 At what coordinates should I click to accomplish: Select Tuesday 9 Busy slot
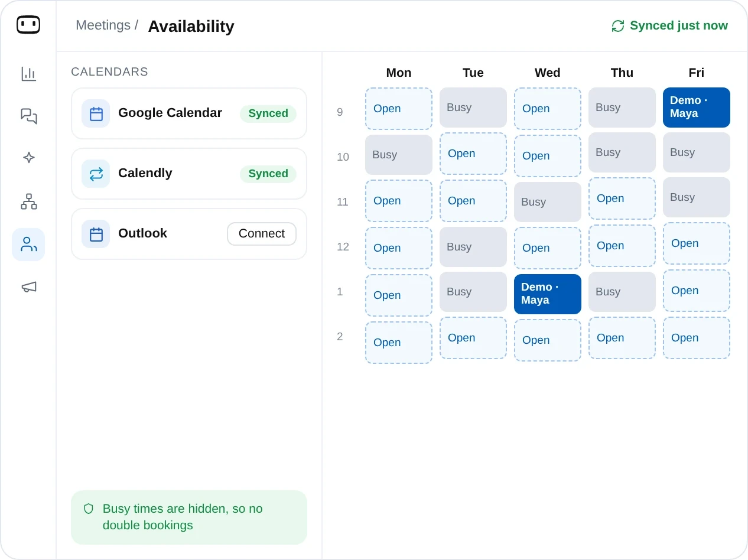[473, 108]
